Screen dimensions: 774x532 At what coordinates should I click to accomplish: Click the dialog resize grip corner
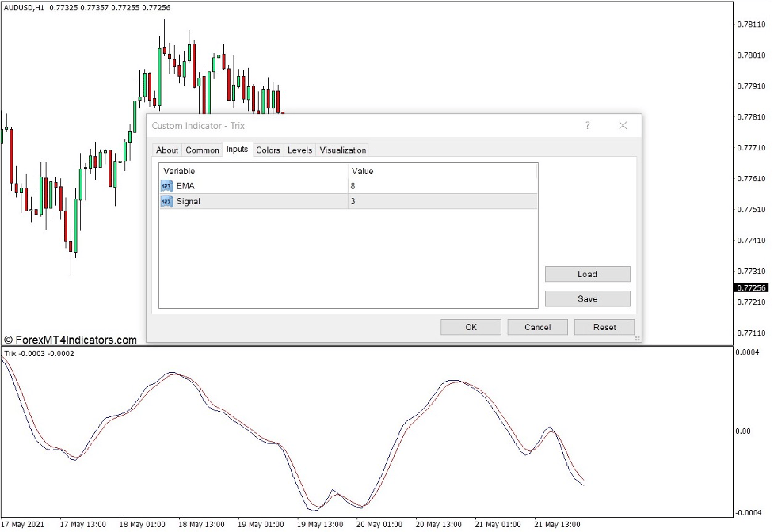[637, 338]
